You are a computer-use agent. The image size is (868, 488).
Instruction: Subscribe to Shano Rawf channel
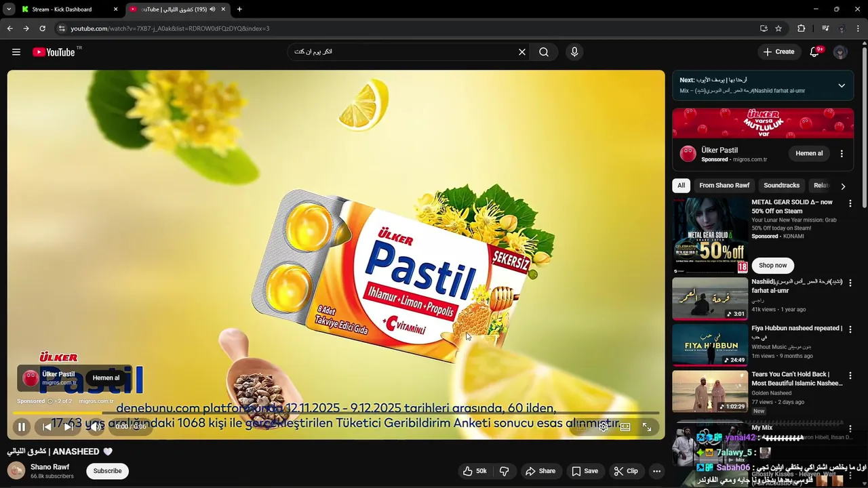click(x=107, y=471)
